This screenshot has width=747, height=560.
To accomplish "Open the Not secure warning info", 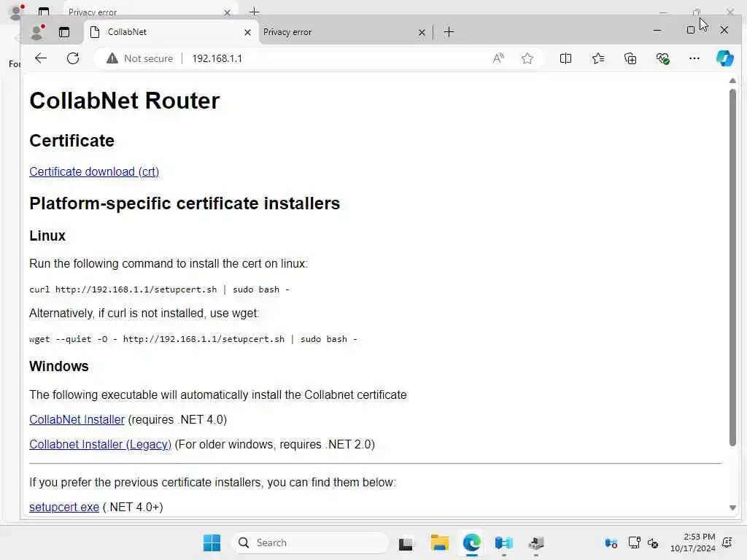I will click(x=140, y=58).
